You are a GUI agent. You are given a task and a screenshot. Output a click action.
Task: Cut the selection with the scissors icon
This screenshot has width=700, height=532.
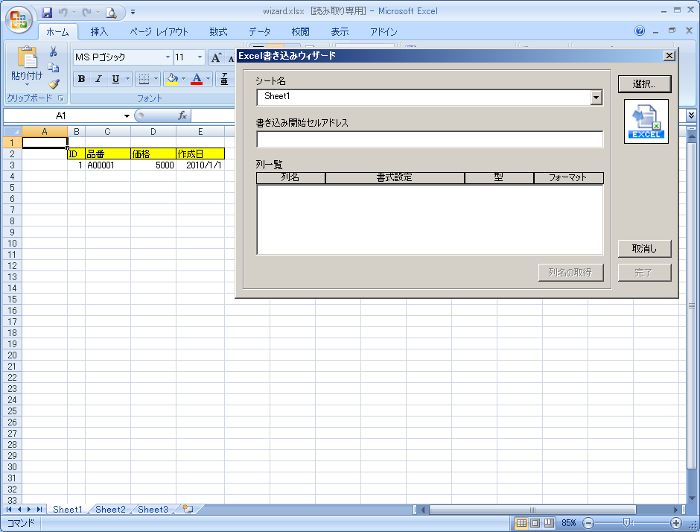[54, 52]
